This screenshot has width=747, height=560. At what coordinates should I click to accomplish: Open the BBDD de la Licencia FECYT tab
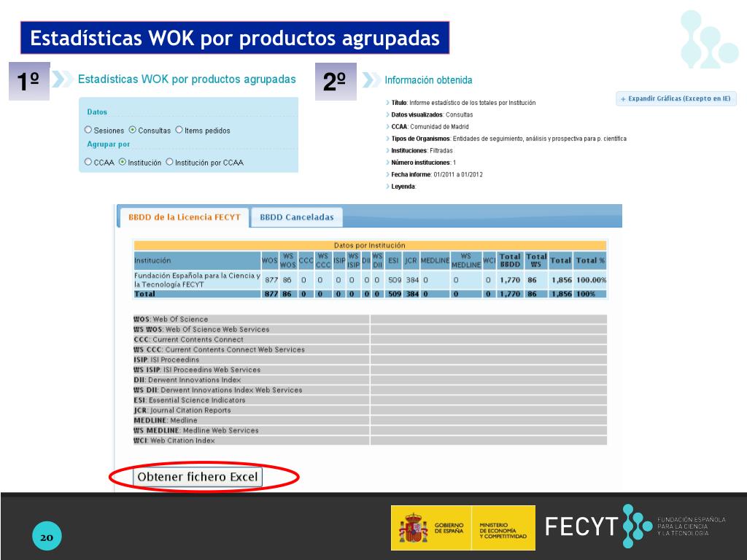pos(185,217)
